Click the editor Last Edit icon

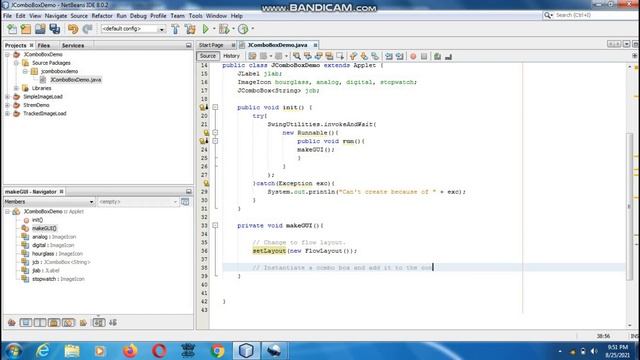(x=252, y=56)
